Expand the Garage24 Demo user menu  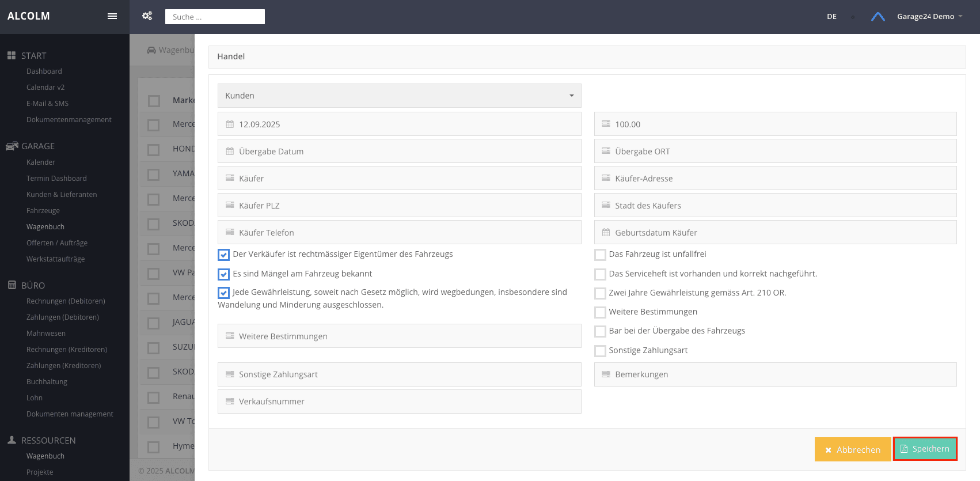[x=929, y=17]
